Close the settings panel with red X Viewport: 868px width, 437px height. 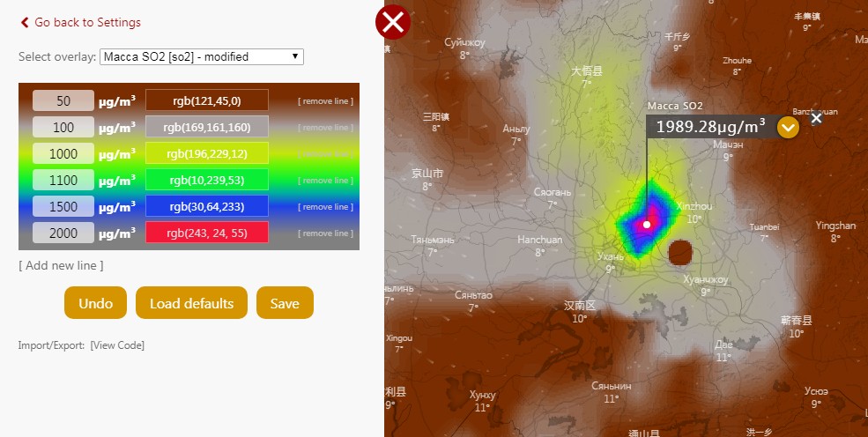[393, 22]
